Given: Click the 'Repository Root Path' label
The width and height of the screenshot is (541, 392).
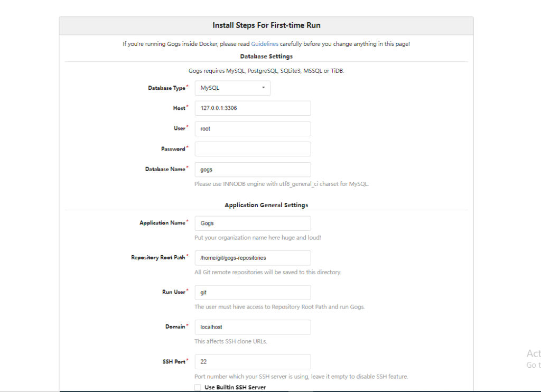Looking at the screenshot, I should 158,257.
